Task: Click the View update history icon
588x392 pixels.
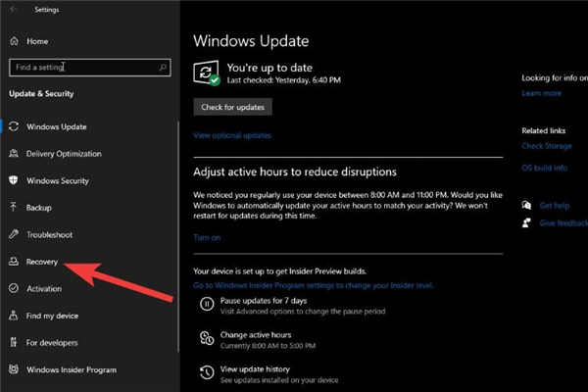Action: pyautogui.click(x=207, y=372)
